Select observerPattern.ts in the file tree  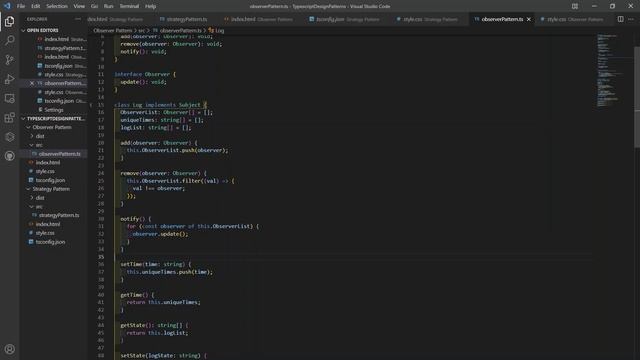(53, 154)
